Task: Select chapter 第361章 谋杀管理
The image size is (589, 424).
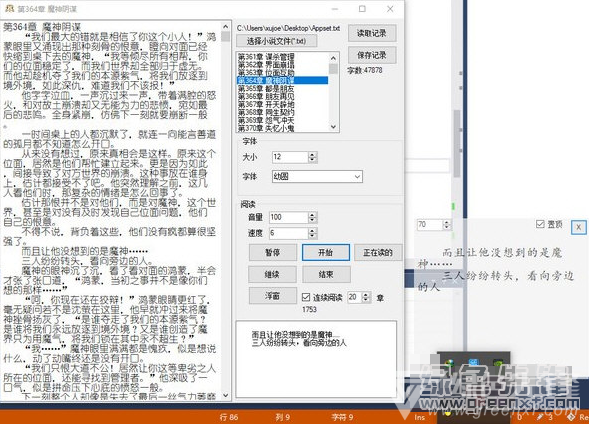Action: 282,56
